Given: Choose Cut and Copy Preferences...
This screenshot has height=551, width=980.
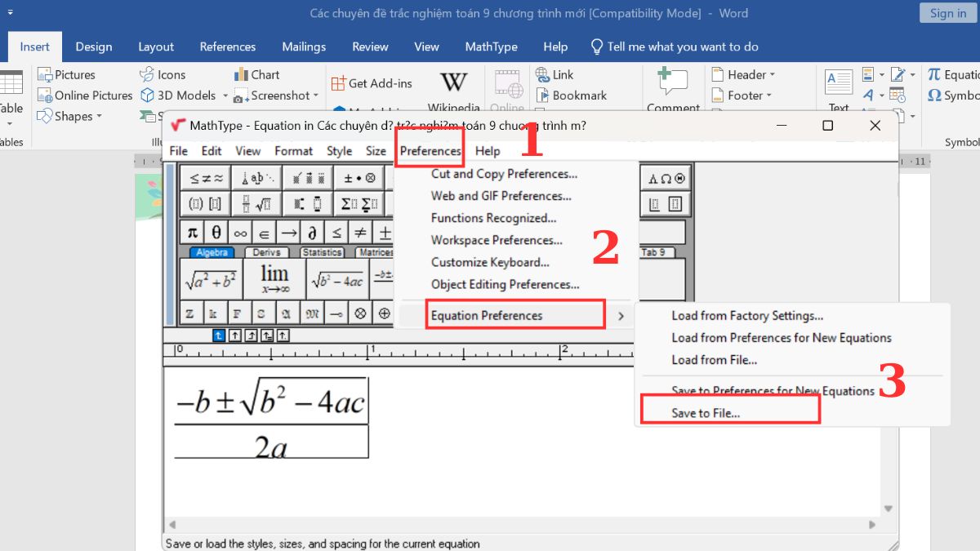Looking at the screenshot, I should tap(504, 173).
